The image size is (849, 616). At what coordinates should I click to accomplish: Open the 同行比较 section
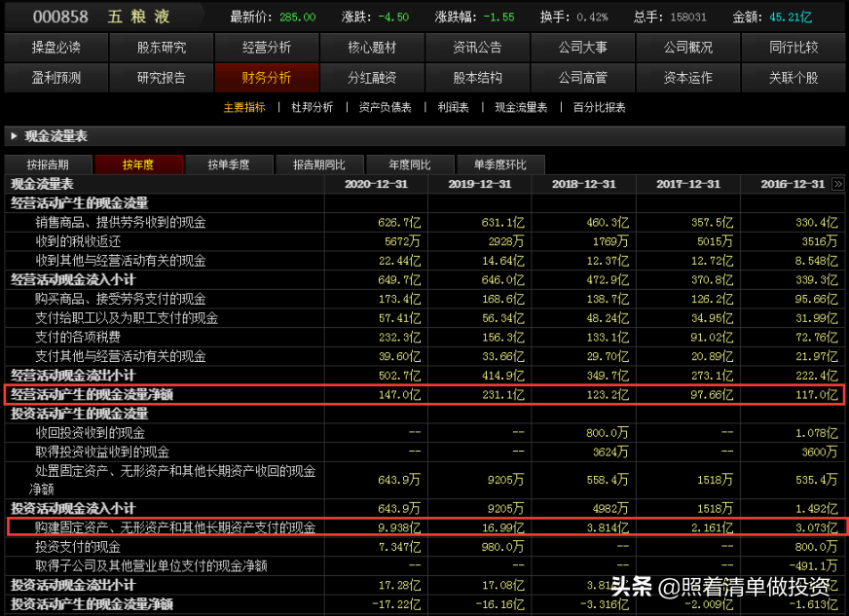794,46
